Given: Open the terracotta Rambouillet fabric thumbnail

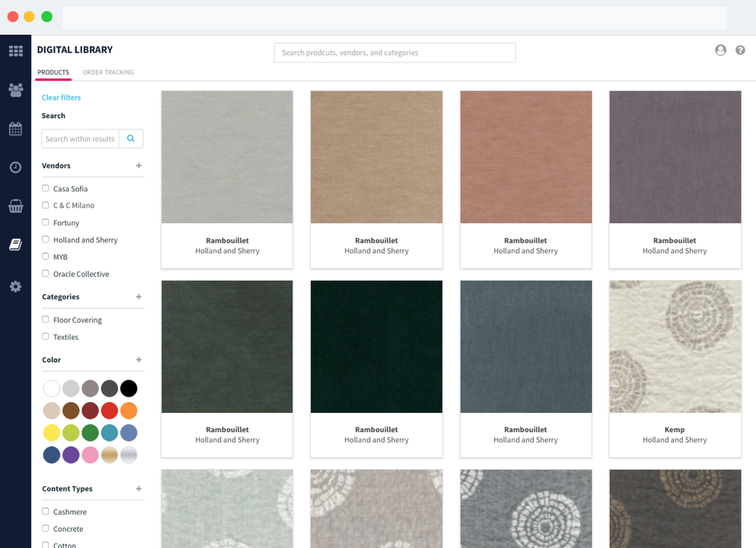Looking at the screenshot, I should 526,157.
